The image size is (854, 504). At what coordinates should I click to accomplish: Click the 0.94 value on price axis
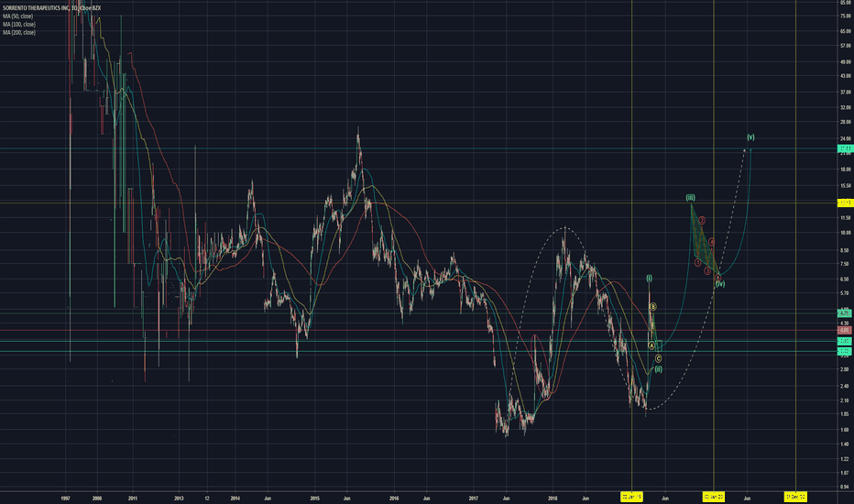tap(845, 487)
